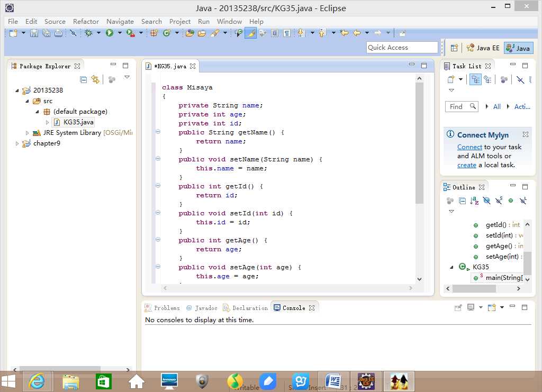The image size is (542, 392).
Task: Click the Open Task folder icon
Action: (x=202, y=33)
